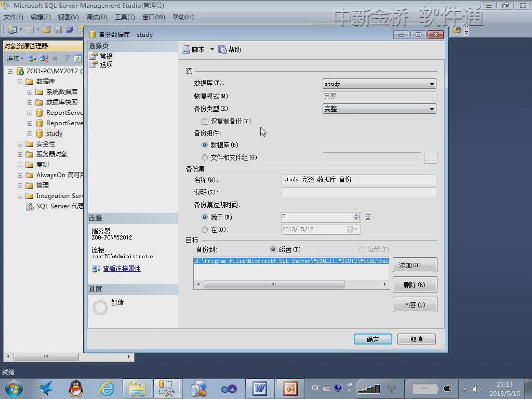
Task: Click the New Query toolbar icon
Action: point(12,30)
